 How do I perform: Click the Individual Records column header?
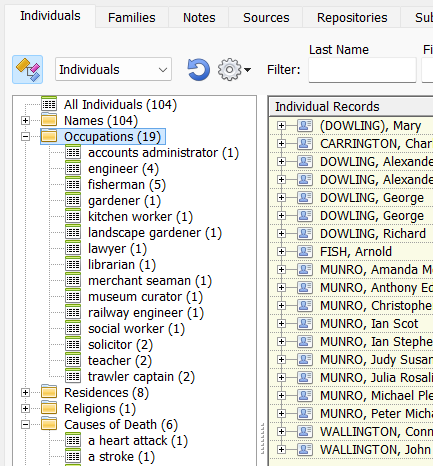pos(351,107)
